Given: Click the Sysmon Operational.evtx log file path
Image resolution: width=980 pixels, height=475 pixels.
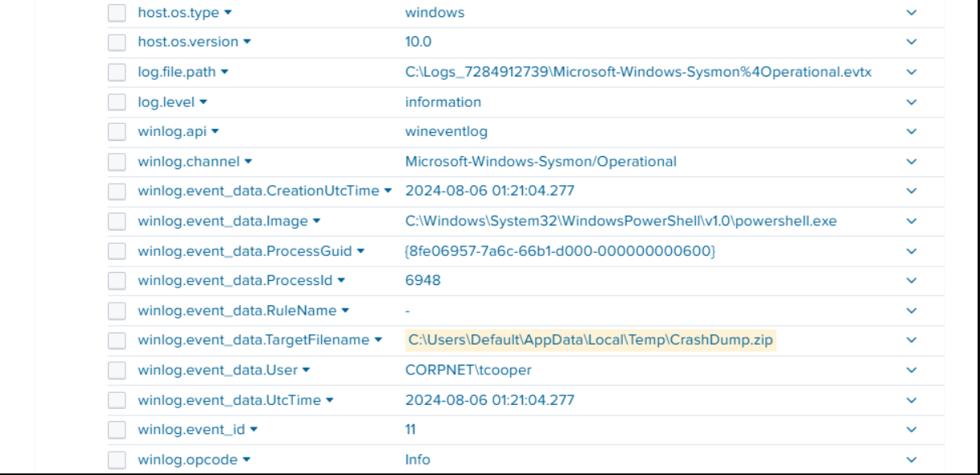Looking at the screenshot, I should pos(638,72).
